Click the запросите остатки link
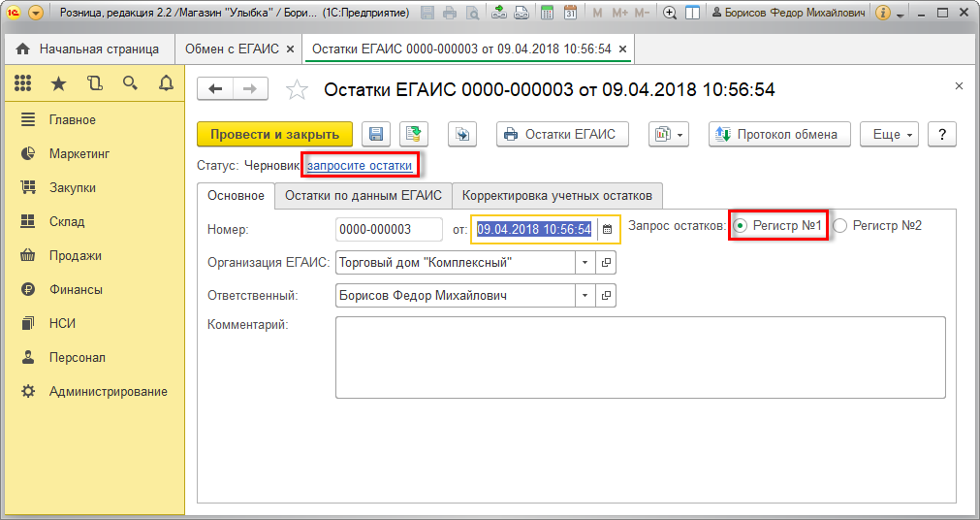Viewport: 980px width, 520px height. pyautogui.click(x=360, y=165)
